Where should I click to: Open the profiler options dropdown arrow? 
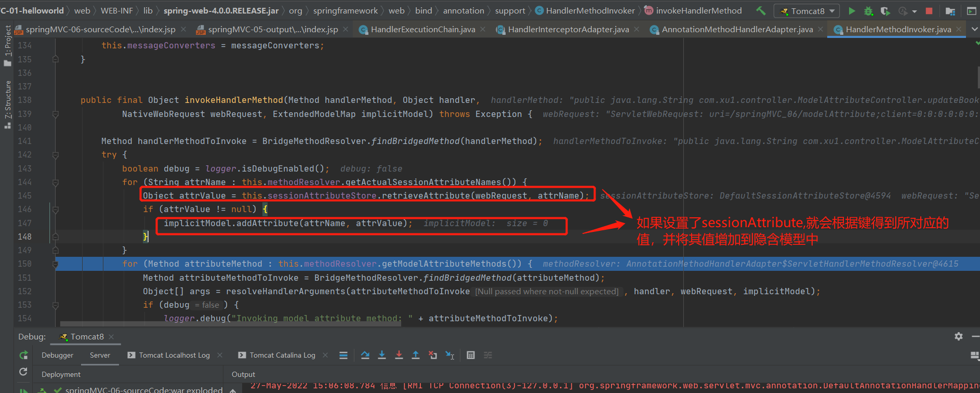coord(915,11)
